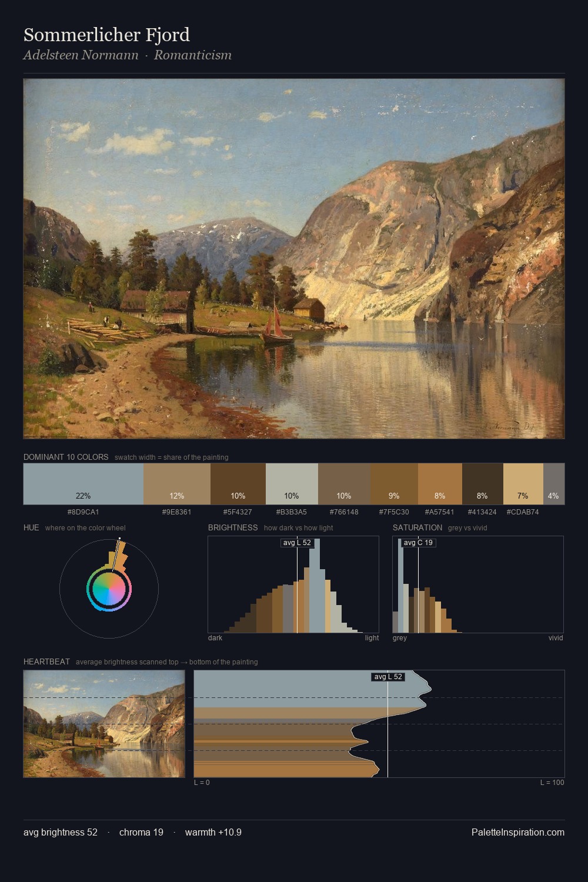Select the 9% swatch #7F5C30
588x882 pixels.
coord(394,484)
